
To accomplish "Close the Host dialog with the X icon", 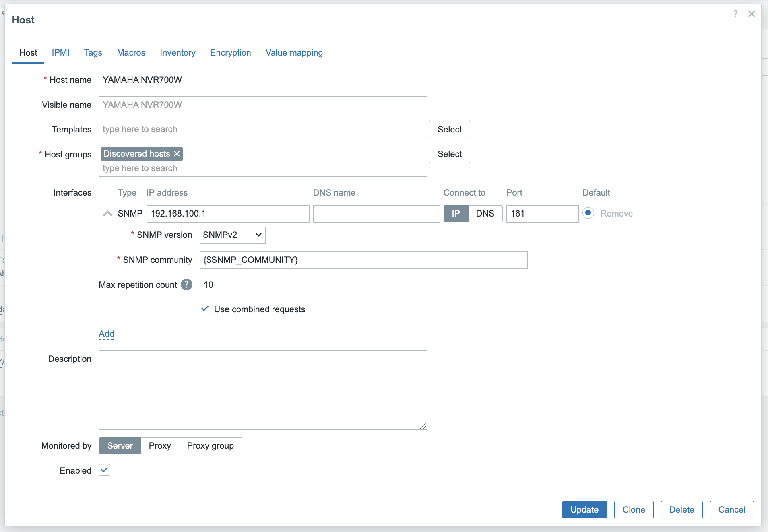I will click(x=752, y=14).
